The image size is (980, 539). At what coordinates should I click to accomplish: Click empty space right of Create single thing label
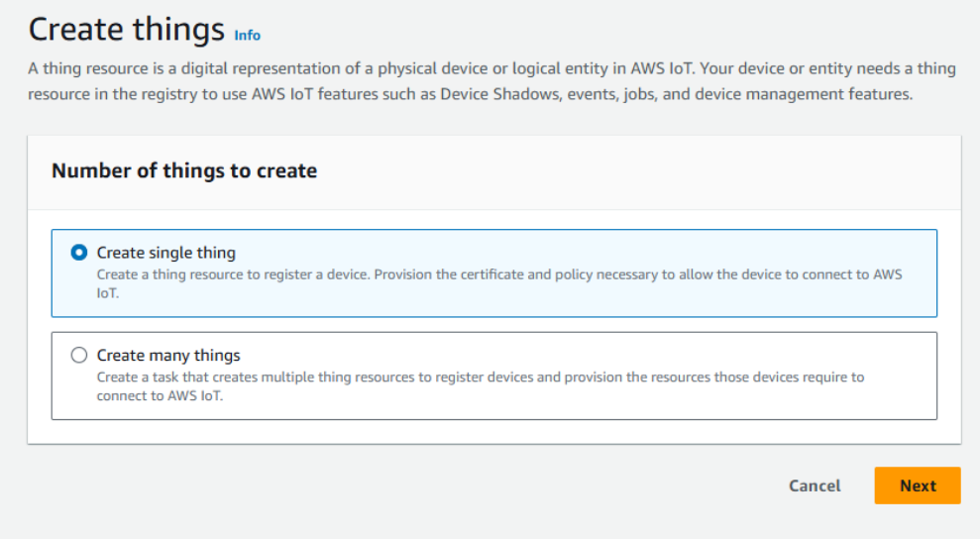595,251
